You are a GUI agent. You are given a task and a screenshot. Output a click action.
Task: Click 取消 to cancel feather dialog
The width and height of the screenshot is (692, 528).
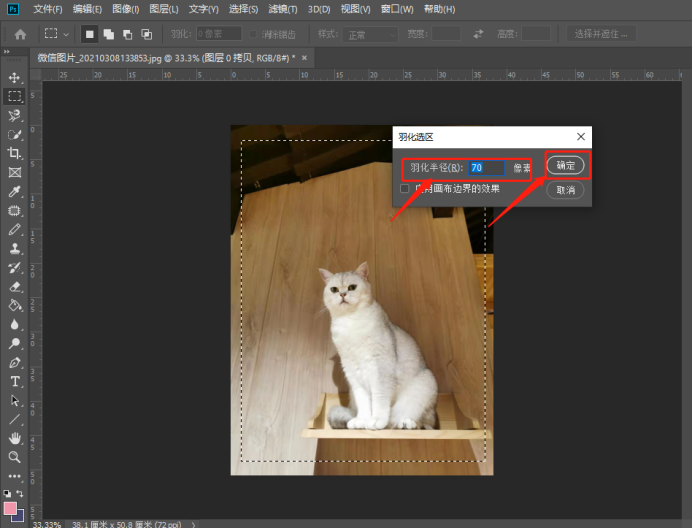point(565,190)
